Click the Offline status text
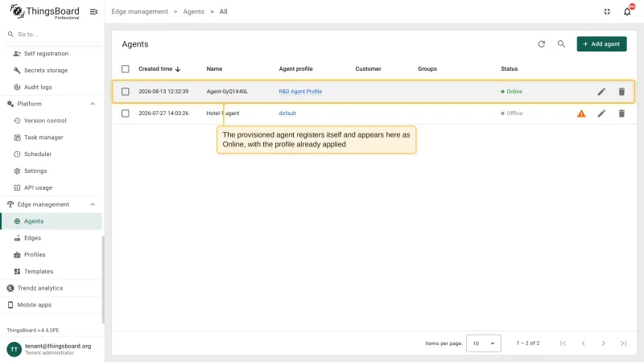This screenshot has height=362, width=644. [514, 113]
